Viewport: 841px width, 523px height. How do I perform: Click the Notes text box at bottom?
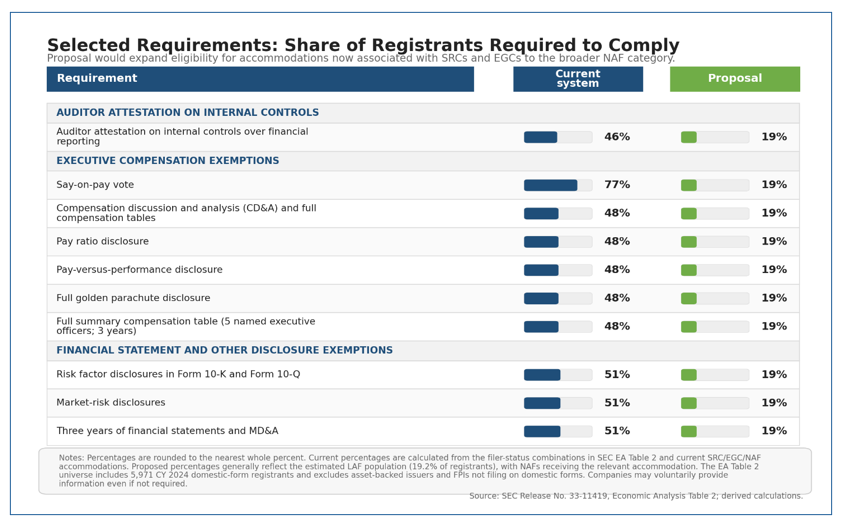pos(425,471)
